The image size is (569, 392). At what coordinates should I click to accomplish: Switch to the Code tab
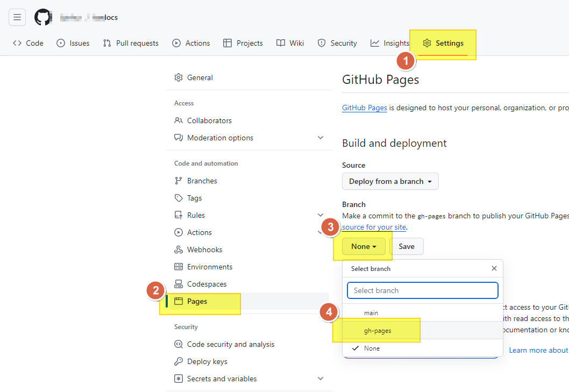pyautogui.click(x=28, y=43)
